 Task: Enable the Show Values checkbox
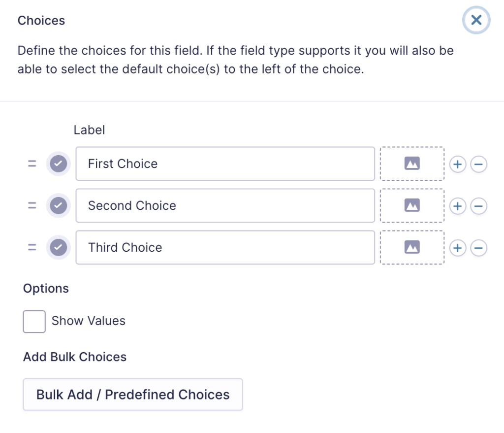pos(34,321)
